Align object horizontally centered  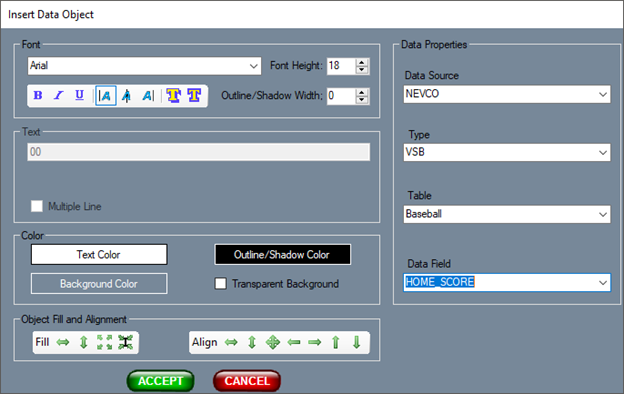pos(231,342)
